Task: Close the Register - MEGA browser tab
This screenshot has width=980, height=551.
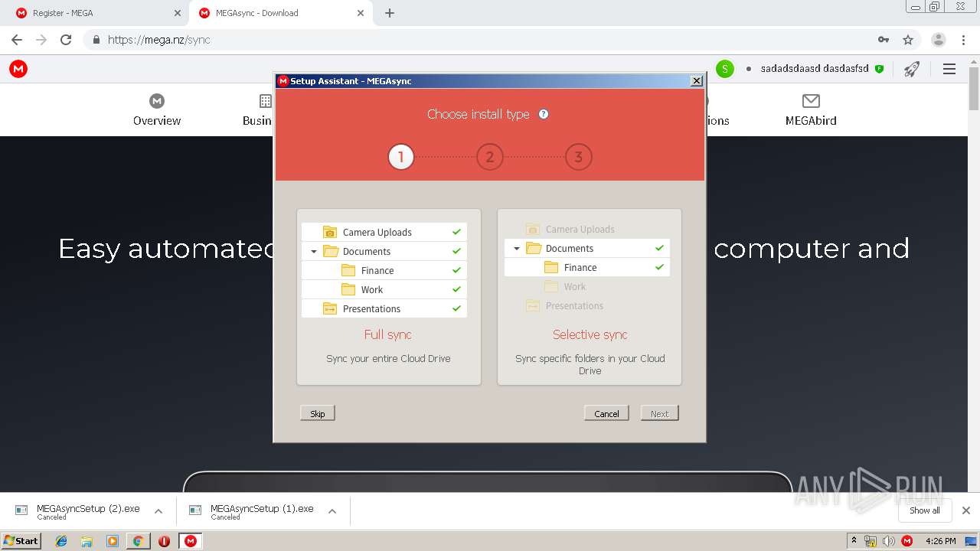Action: (x=178, y=13)
